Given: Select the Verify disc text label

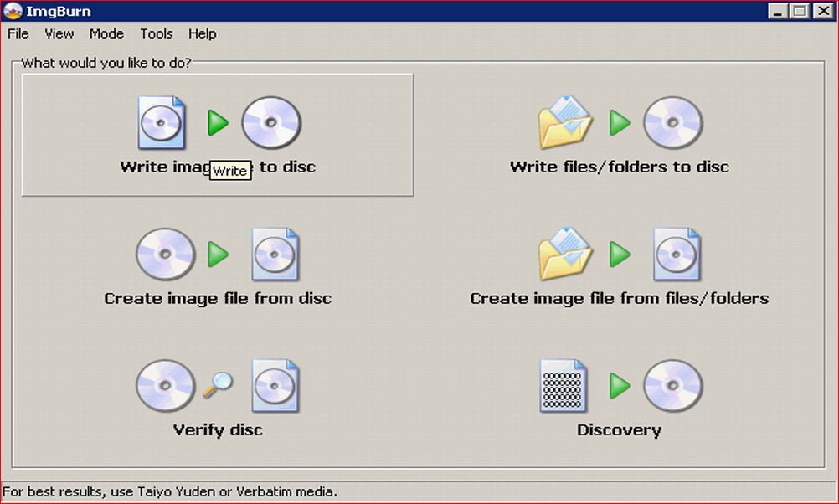Looking at the screenshot, I should coord(218,430).
